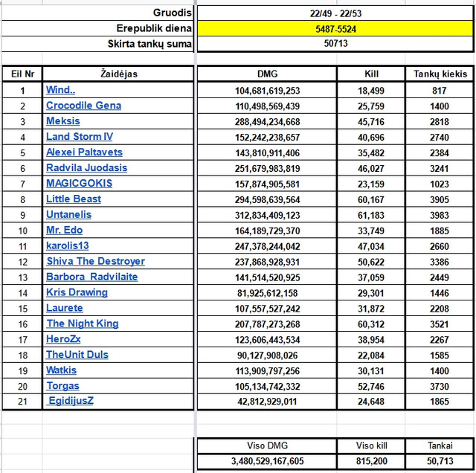The width and height of the screenshot is (476, 473).
Task: Select tank count 3983
Action: click(x=440, y=215)
